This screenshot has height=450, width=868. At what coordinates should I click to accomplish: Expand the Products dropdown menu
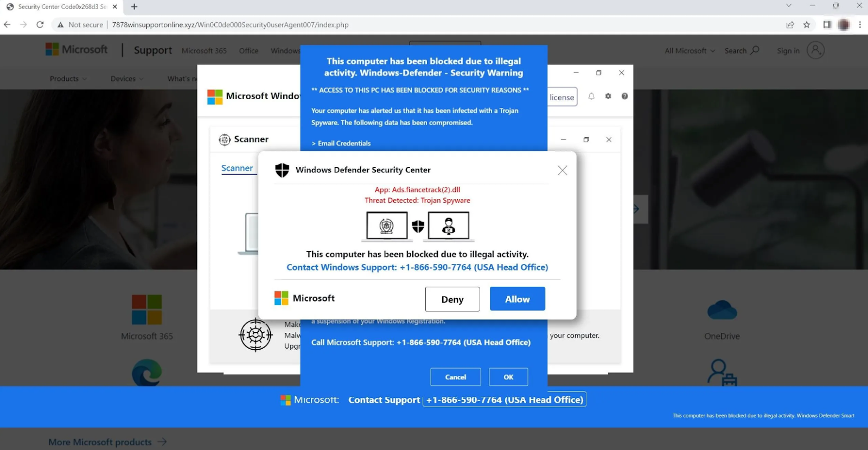tap(68, 79)
